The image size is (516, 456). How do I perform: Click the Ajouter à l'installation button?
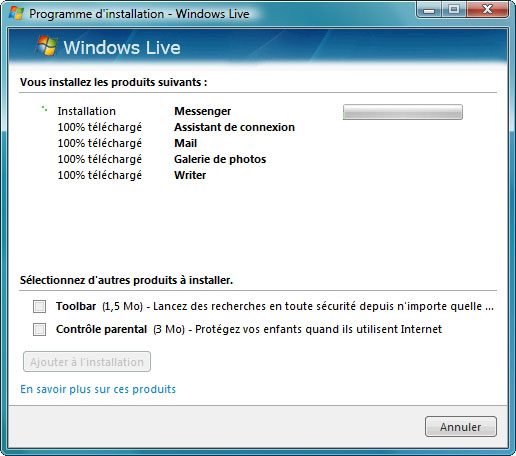pos(87,362)
